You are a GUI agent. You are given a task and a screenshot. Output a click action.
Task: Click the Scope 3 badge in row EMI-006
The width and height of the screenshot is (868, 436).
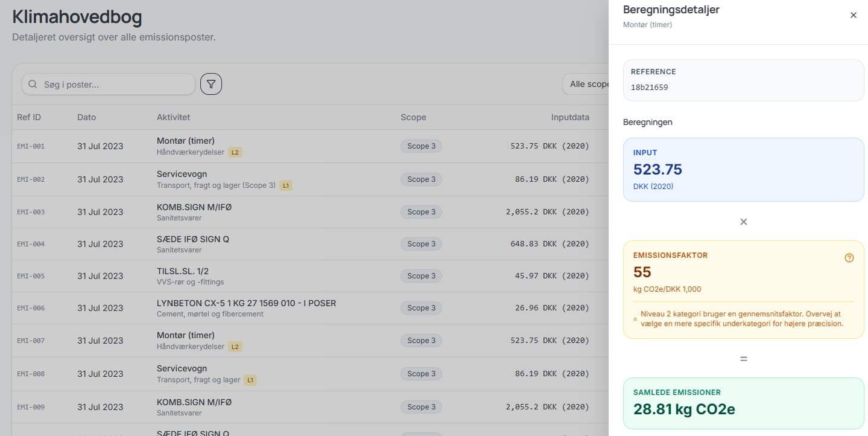(x=421, y=308)
